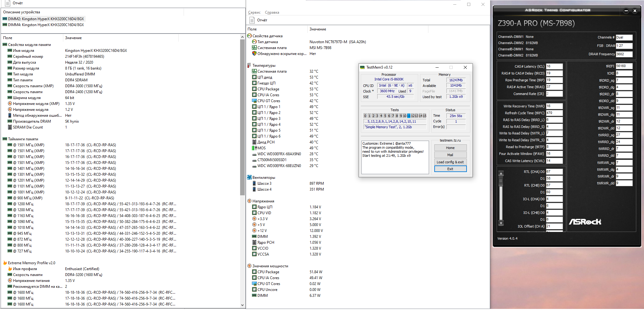The image size is (644, 326).
Task: Open the Справка menu
Action: 272,12
